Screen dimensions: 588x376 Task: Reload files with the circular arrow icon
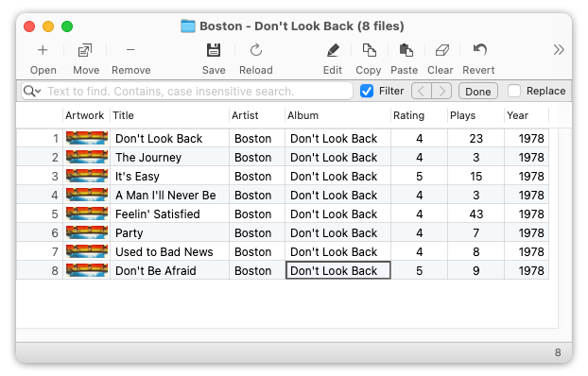(256, 50)
